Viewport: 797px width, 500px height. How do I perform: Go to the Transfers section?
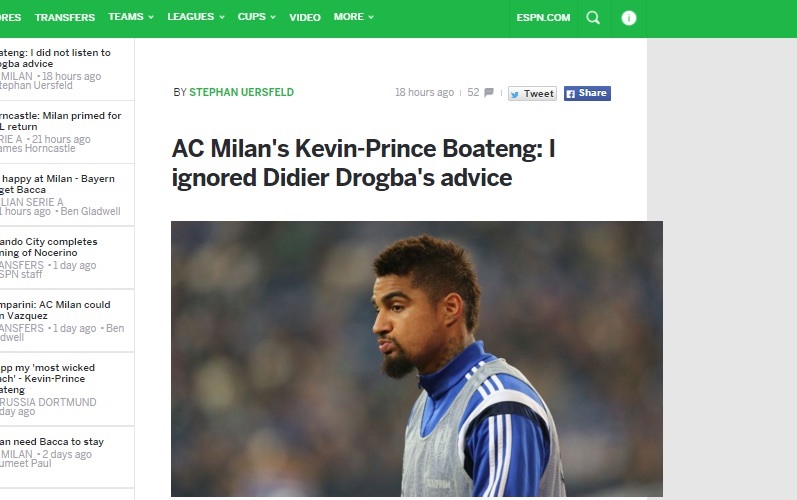(x=65, y=17)
